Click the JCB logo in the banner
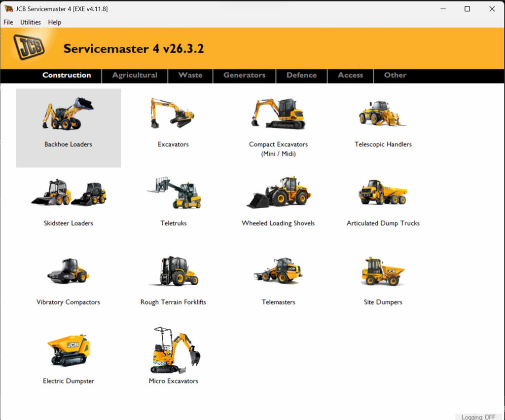 pyautogui.click(x=29, y=47)
